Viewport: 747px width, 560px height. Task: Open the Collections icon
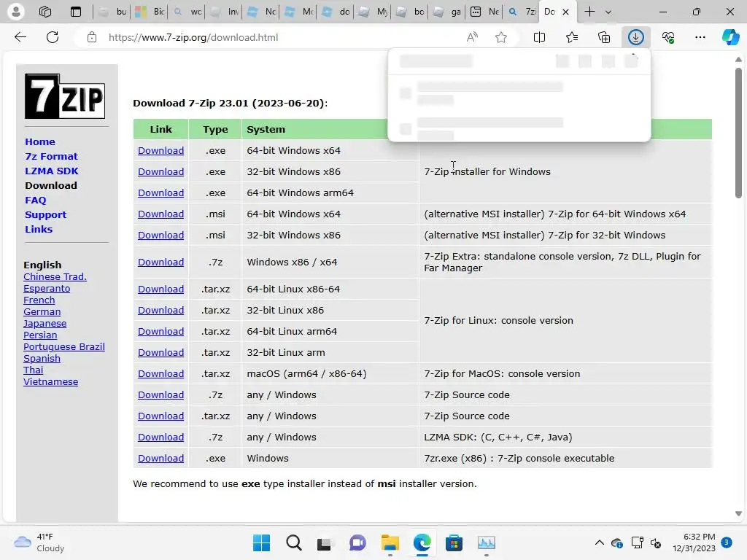pos(603,37)
